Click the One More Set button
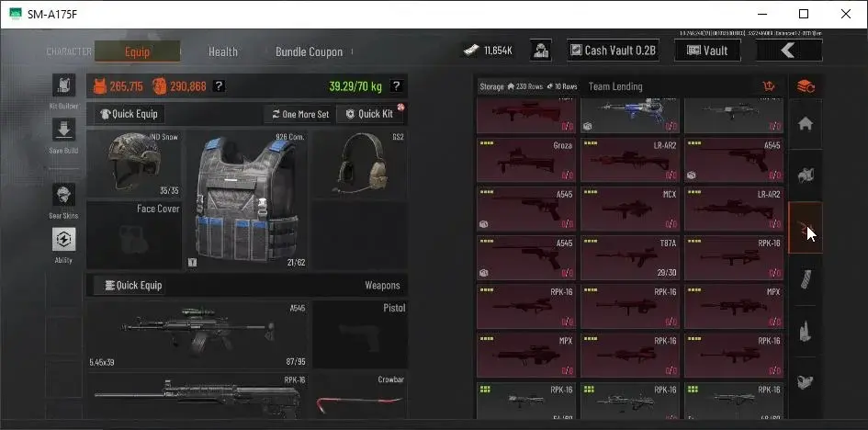This screenshot has height=430, width=868. click(300, 114)
